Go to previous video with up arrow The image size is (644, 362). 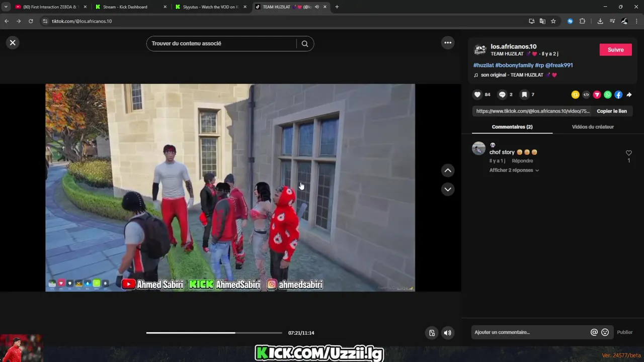click(x=448, y=170)
